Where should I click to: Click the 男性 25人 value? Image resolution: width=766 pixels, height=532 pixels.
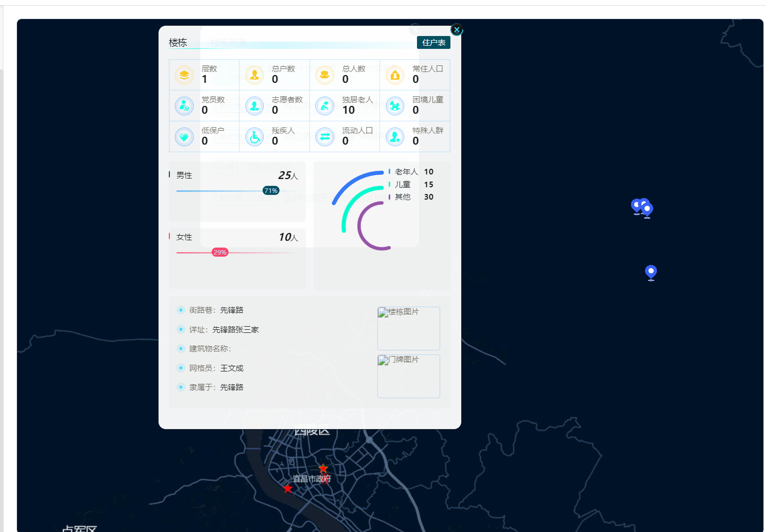pos(288,175)
